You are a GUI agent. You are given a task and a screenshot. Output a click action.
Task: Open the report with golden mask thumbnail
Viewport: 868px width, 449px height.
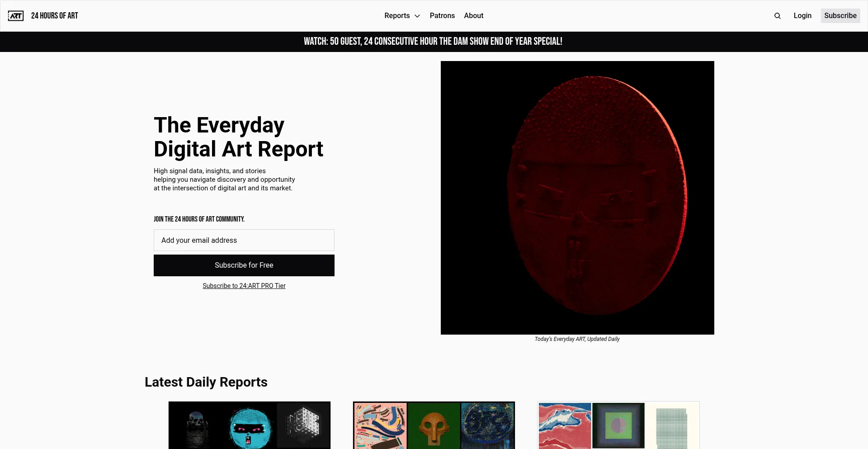pos(434,426)
